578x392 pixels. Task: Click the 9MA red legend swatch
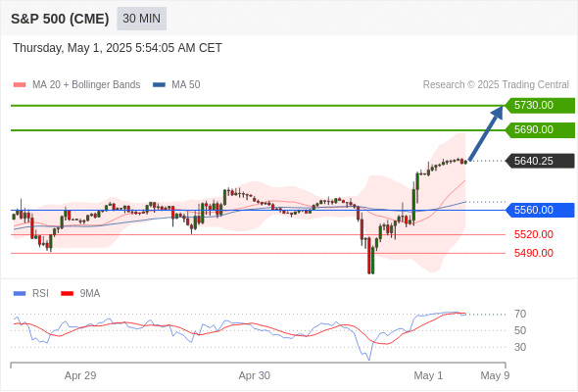point(67,294)
